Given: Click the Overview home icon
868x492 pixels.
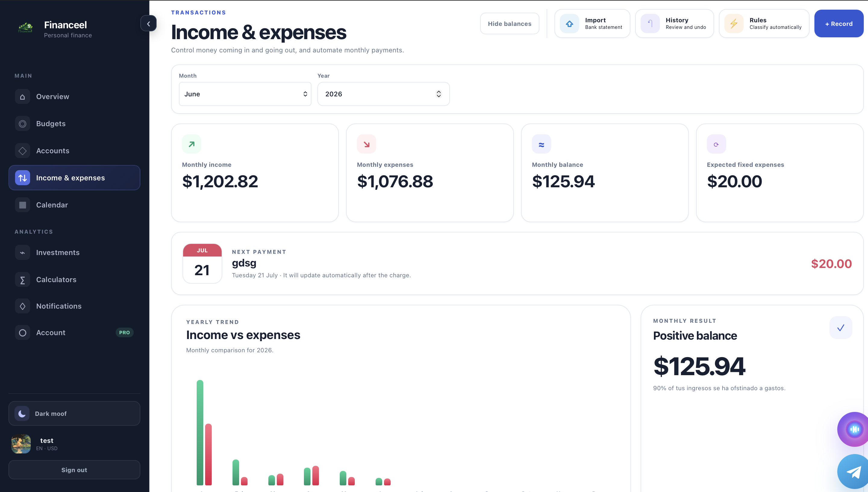Looking at the screenshot, I should [x=22, y=97].
